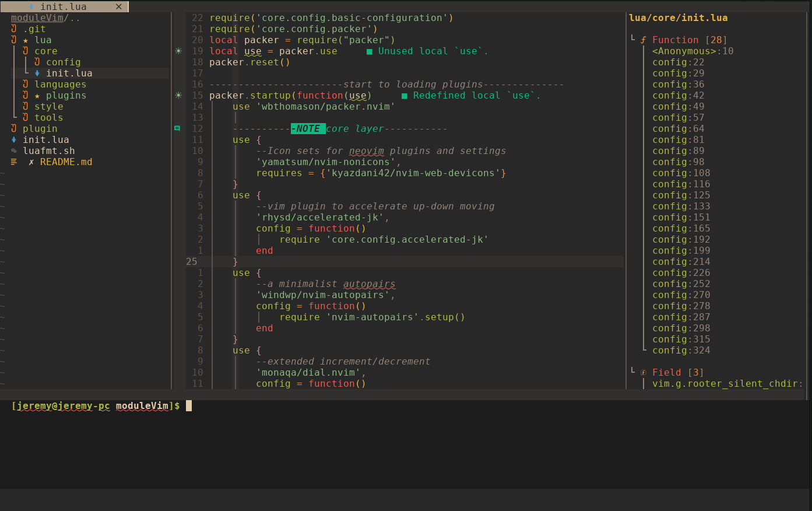Click 'windwp/nvim-autopairs' plugin string

(x=323, y=295)
